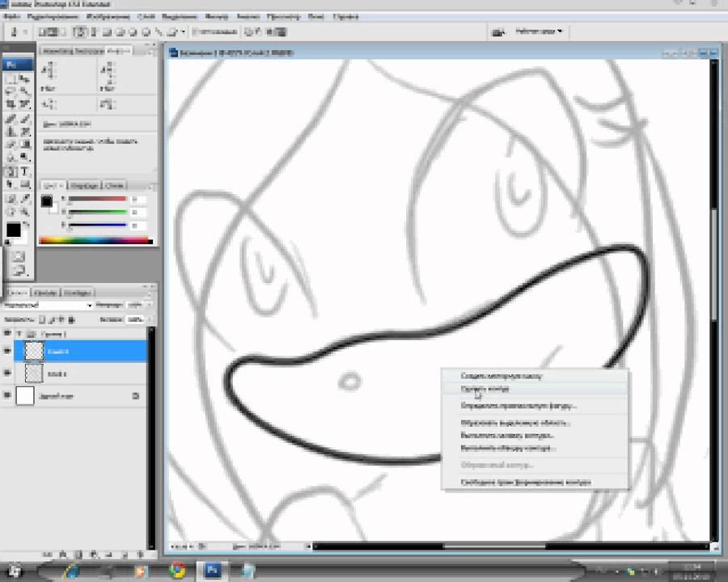Toggle the Оптимизация checkbox in the options bar
The height and width of the screenshot is (582, 728).
[195, 32]
